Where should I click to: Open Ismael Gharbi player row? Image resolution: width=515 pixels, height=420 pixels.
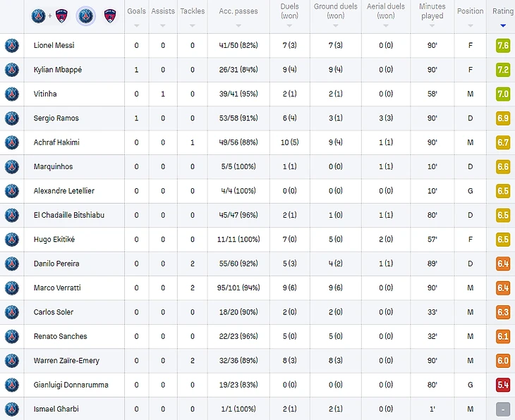[257, 409]
